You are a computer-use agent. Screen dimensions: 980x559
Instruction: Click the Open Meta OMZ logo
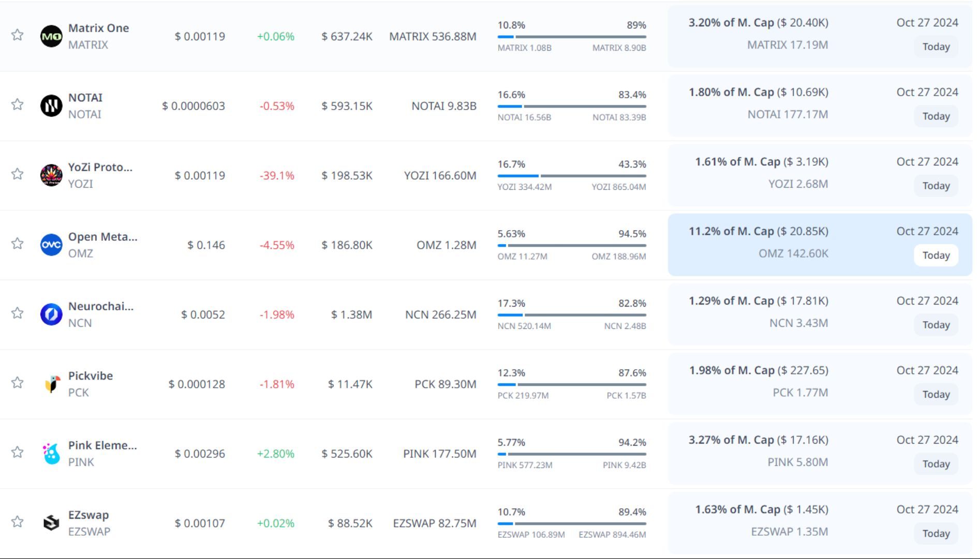51,245
